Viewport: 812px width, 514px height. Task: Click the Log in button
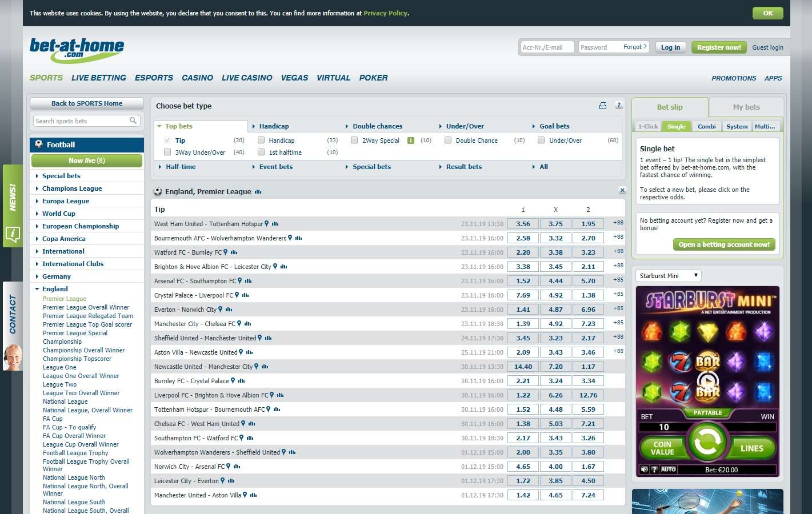pos(671,47)
